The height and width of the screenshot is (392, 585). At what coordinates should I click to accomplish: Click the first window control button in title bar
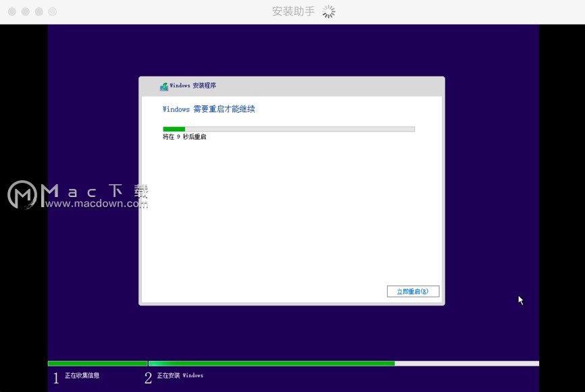(12, 11)
